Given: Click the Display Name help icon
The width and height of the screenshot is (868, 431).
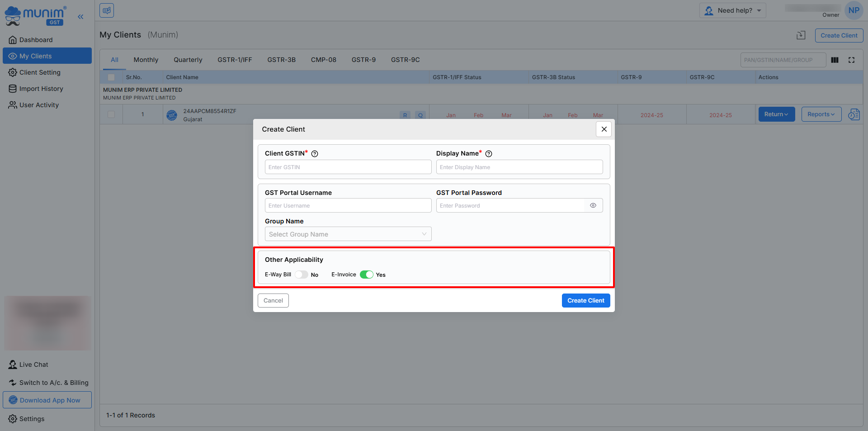Looking at the screenshot, I should pyautogui.click(x=488, y=154).
